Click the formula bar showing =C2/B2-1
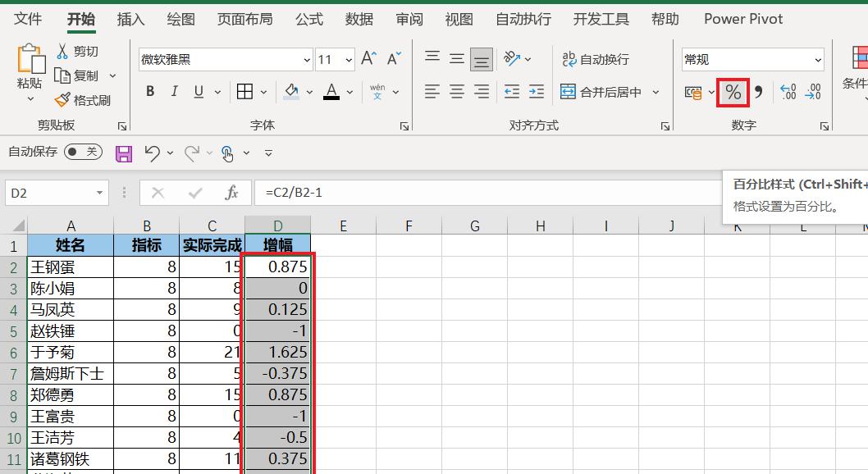This screenshot has height=474, width=868. [487, 193]
